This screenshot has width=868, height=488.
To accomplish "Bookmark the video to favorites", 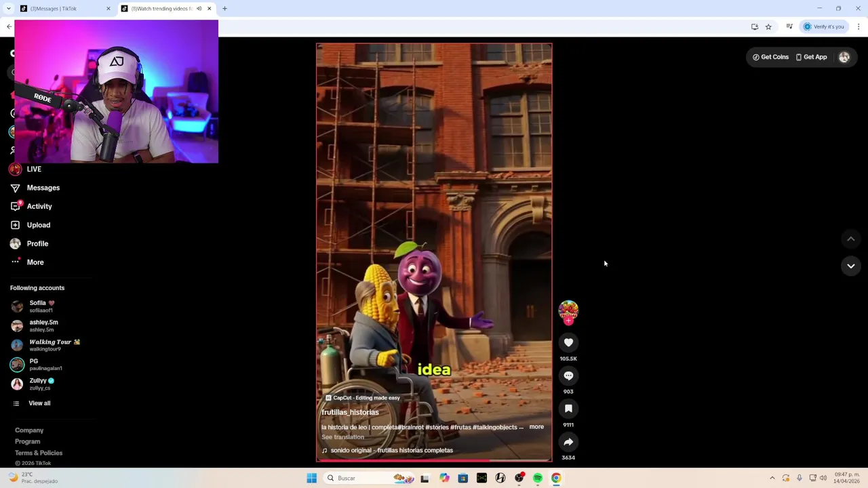I will pyautogui.click(x=568, y=409).
